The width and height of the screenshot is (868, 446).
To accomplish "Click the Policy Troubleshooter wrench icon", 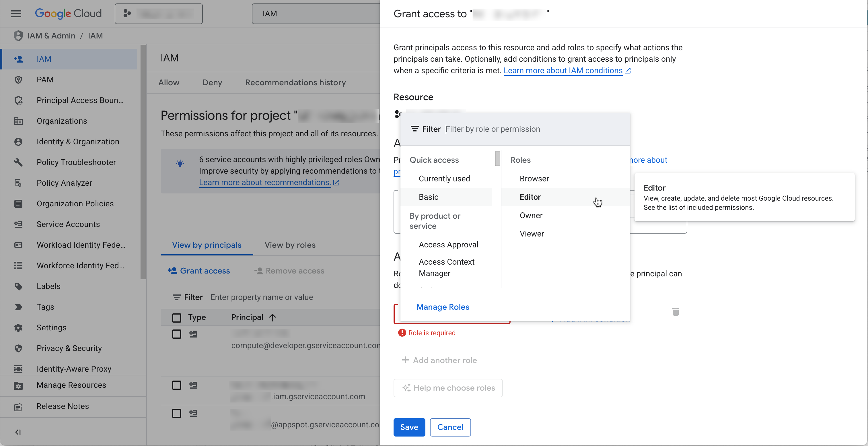I will pyautogui.click(x=18, y=162).
